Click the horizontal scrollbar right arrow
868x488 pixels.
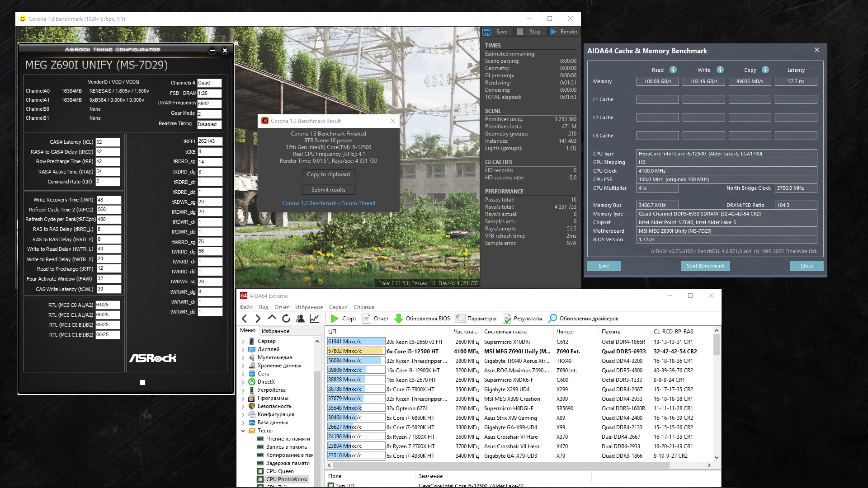(x=709, y=465)
